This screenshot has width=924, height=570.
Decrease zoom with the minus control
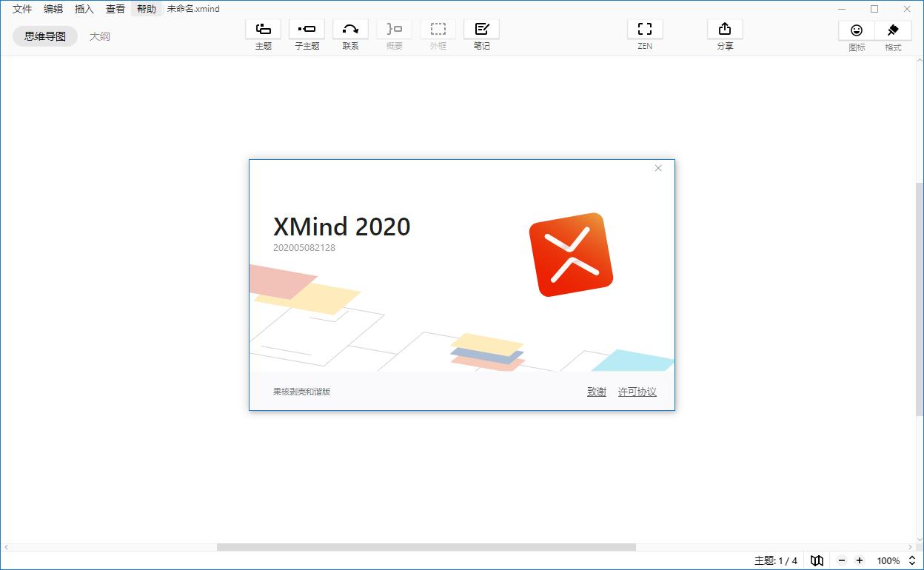click(x=842, y=561)
